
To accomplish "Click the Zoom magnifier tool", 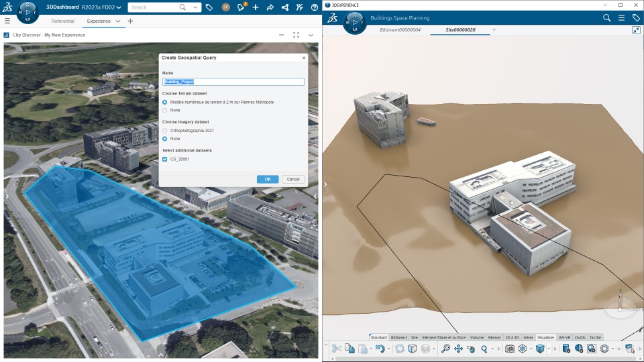I will tap(484, 349).
